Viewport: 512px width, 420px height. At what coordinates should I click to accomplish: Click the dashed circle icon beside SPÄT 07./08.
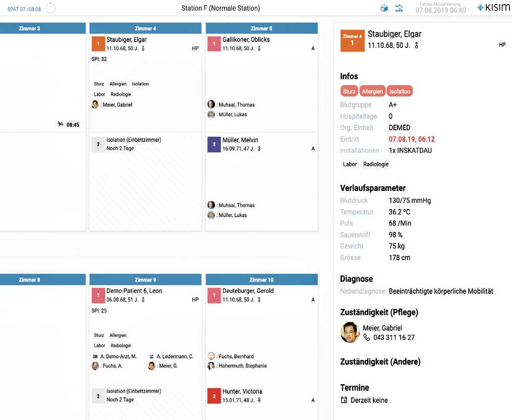(50, 9)
